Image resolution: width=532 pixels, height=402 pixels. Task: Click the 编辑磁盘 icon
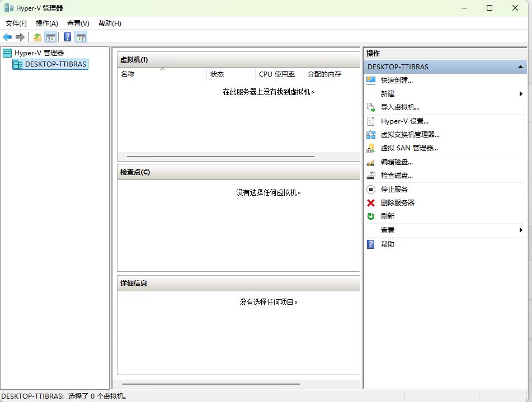click(371, 162)
